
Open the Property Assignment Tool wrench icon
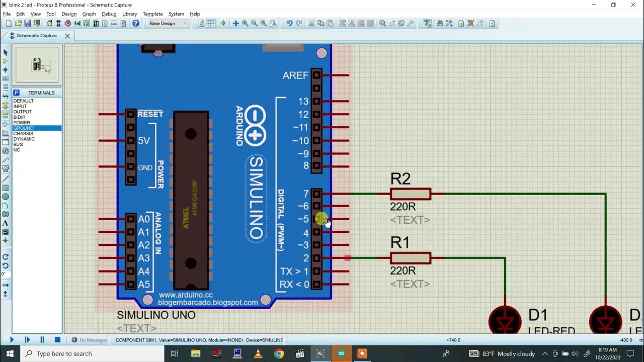[x=449, y=23]
